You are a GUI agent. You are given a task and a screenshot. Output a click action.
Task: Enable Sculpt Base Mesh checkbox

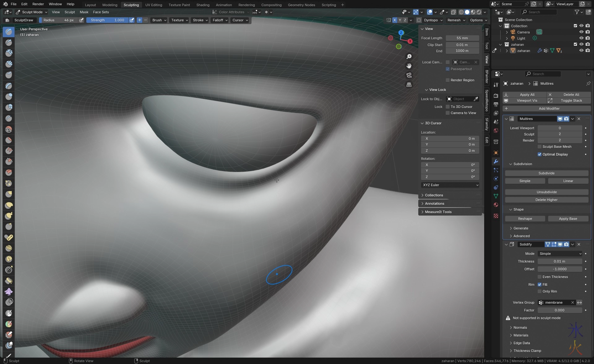pos(540,147)
